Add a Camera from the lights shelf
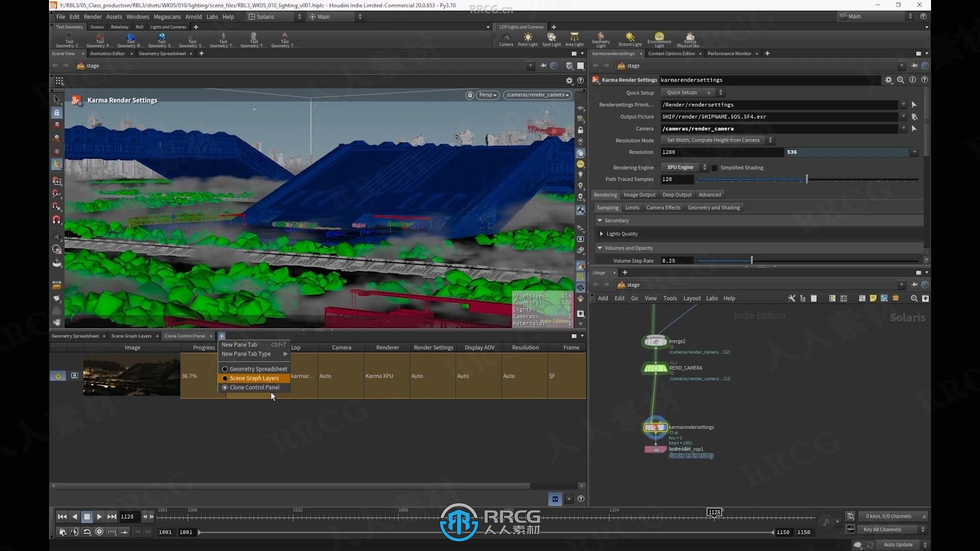The height and width of the screenshot is (551, 980). 506,39
